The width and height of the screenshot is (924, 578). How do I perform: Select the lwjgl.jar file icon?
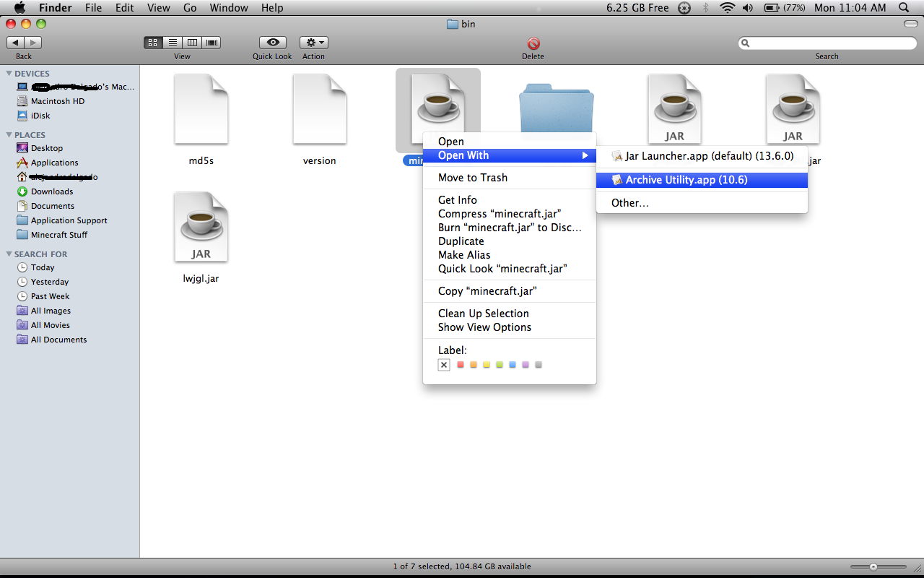coord(201,227)
